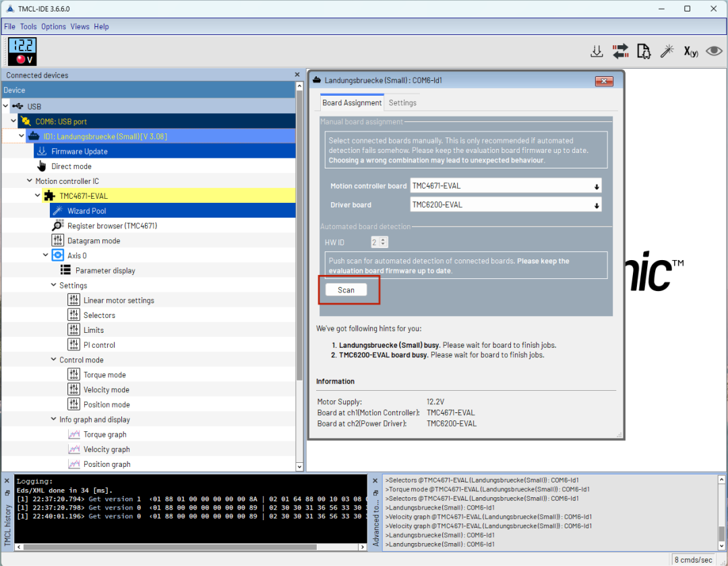Image resolution: width=728 pixels, height=566 pixels.
Task: Click the Datagram mode sliders icon
Action: click(57, 241)
